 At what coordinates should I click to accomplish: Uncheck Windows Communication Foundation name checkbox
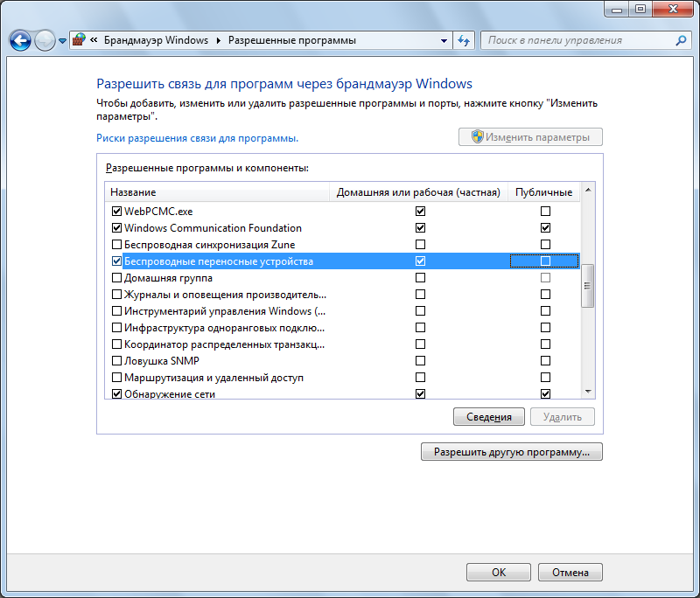tap(116, 228)
